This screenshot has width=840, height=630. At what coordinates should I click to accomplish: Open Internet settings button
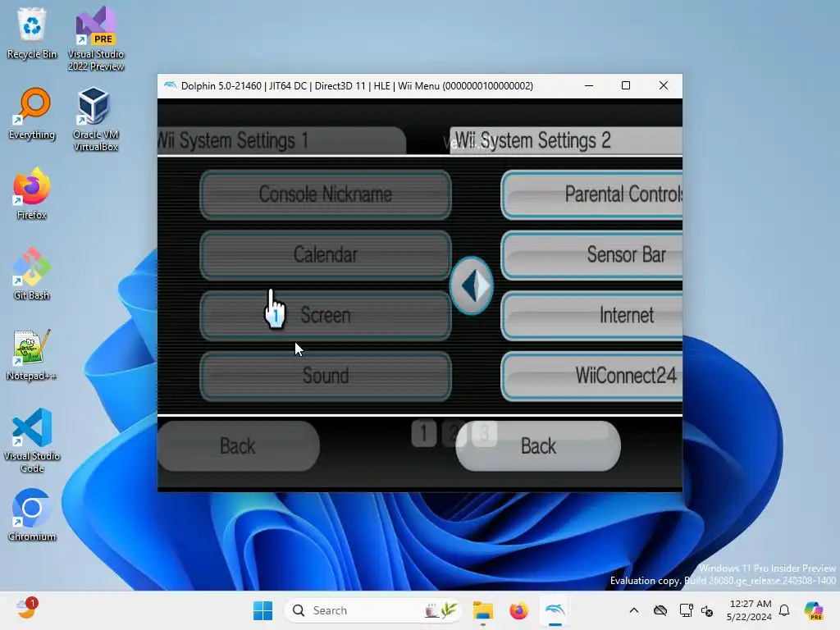[591, 316]
